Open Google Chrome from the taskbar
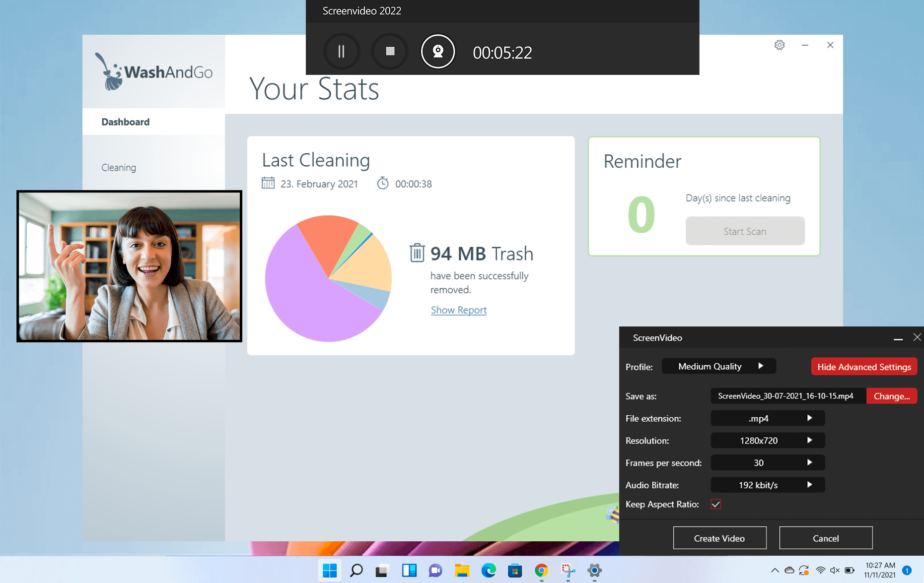Screen dimensions: 924x583 pyautogui.click(x=541, y=571)
